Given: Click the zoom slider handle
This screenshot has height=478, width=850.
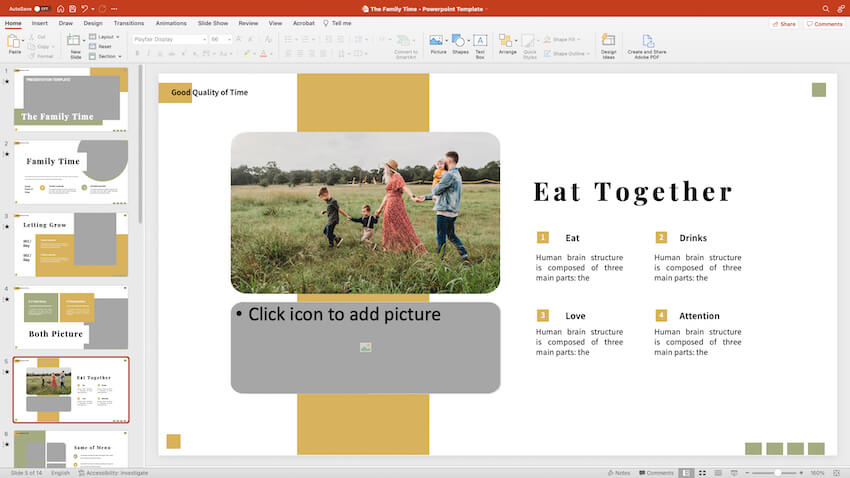Looking at the screenshot, I should point(776,472).
